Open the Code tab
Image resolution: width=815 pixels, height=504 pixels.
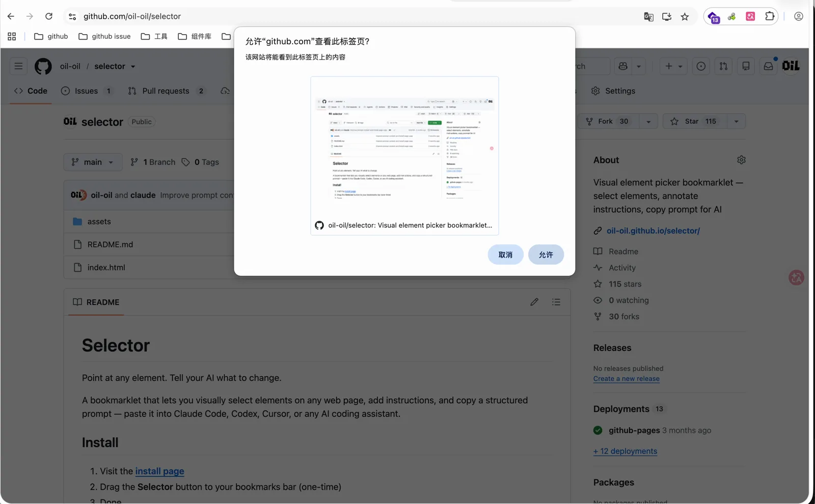31,91
